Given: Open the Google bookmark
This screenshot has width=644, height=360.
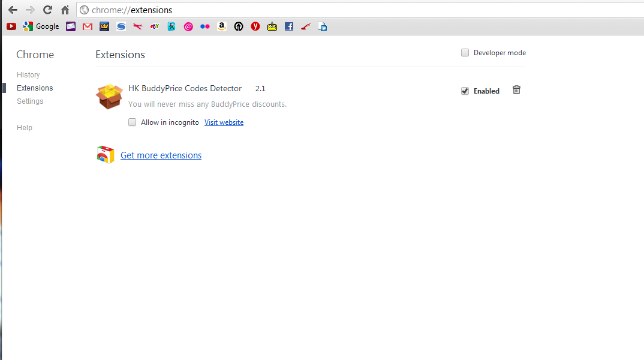Looking at the screenshot, I should [41, 27].
